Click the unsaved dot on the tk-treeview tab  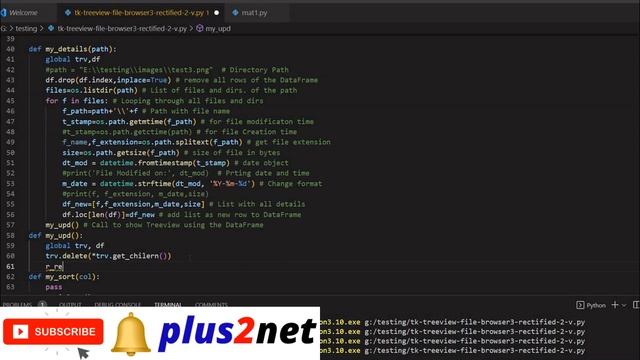pos(217,13)
